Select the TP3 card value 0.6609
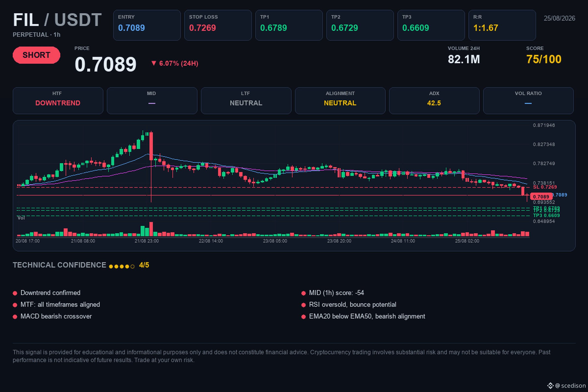This screenshot has height=392, width=588. click(416, 28)
